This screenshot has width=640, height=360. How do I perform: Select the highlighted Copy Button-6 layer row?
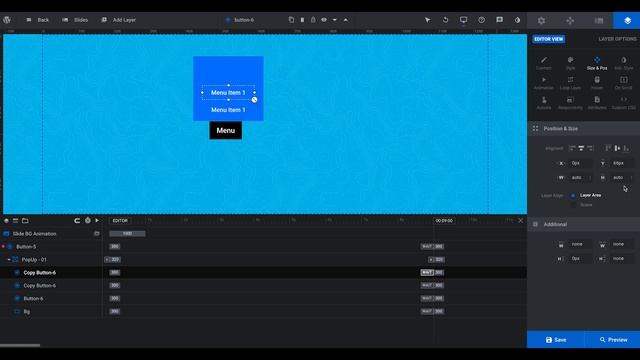[51, 273]
